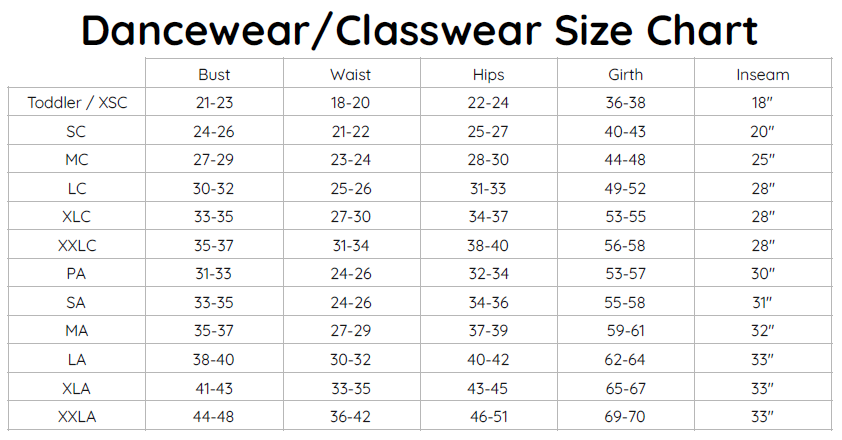
Task: Select the MC size row label
Action: 77,159
